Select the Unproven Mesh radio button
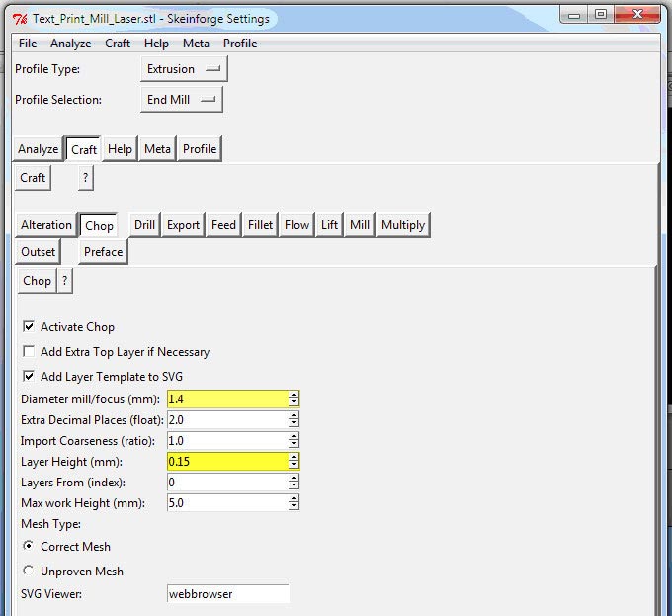This screenshot has height=616, width=672. (x=29, y=571)
